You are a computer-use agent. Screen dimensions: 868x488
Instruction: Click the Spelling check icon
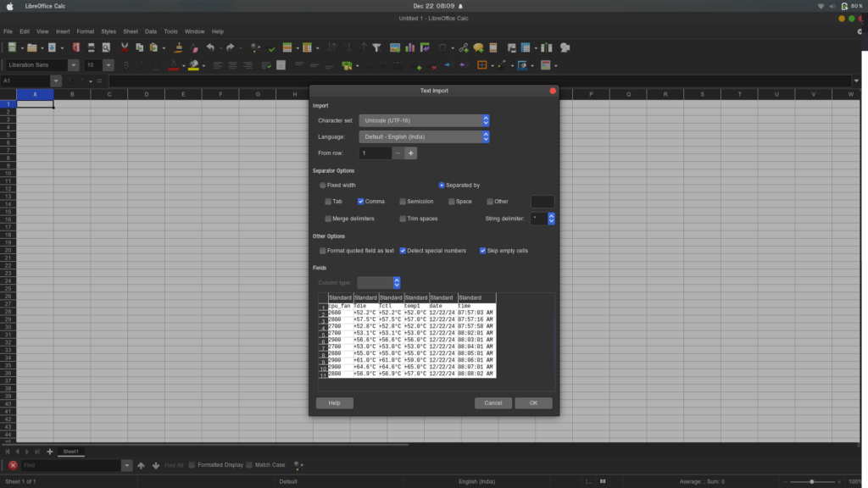(x=271, y=48)
